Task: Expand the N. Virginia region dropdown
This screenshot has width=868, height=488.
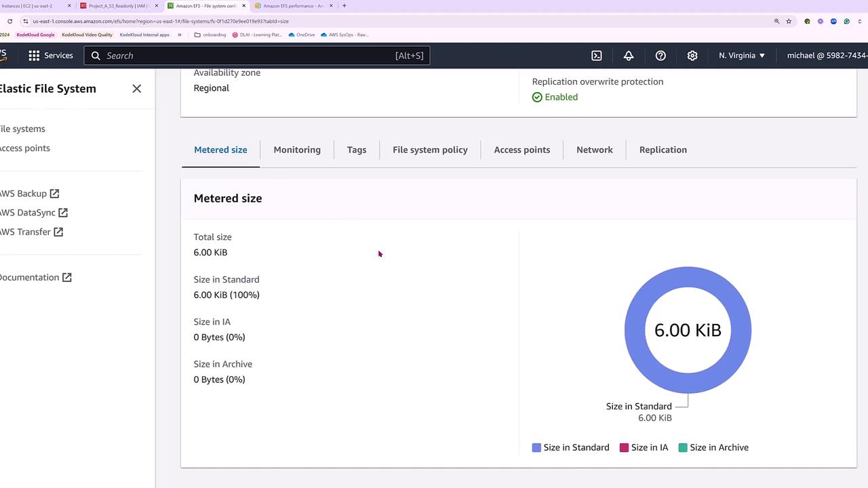Action: (742, 56)
